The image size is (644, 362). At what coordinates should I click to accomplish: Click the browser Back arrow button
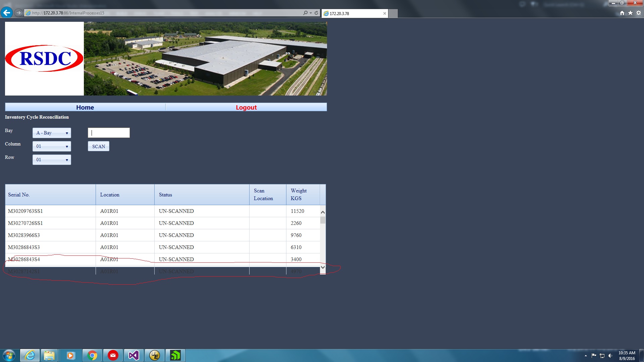[6, 13]
